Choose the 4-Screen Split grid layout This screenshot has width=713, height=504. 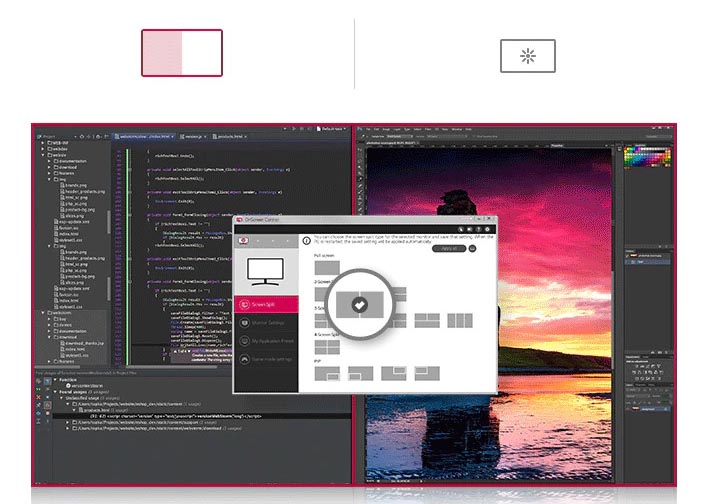[x=327, y=347]
